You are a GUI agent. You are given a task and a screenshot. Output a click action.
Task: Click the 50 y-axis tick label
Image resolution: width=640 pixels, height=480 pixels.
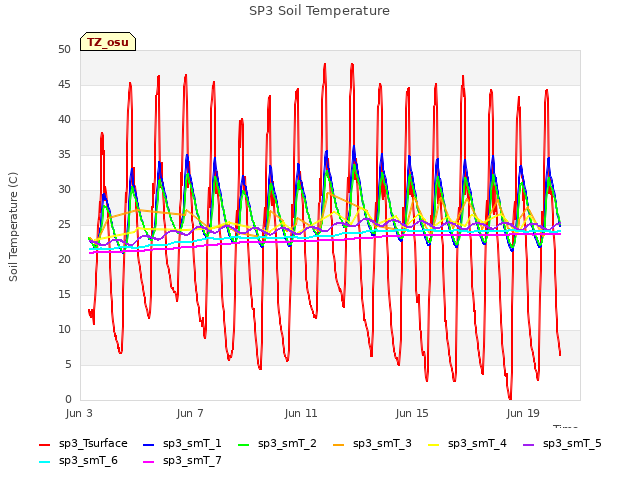64,49
